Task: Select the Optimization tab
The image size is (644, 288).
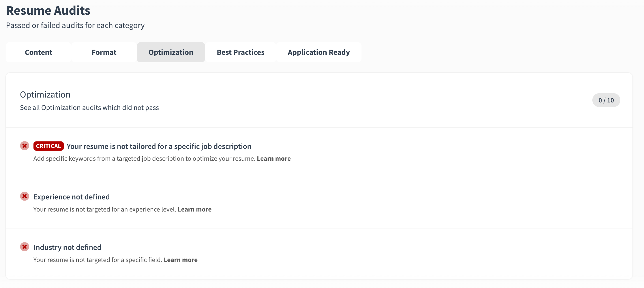Action: (171, 52)
